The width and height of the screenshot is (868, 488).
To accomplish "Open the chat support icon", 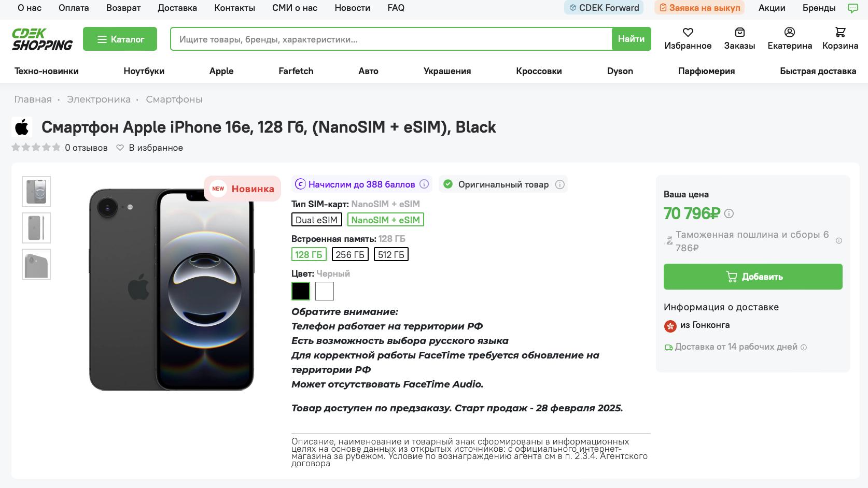I will point(852,8).
